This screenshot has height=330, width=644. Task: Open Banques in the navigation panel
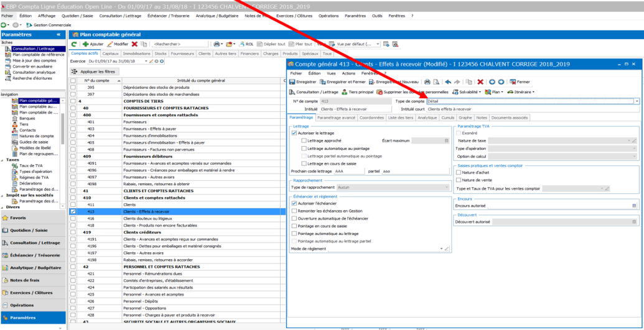27,118
